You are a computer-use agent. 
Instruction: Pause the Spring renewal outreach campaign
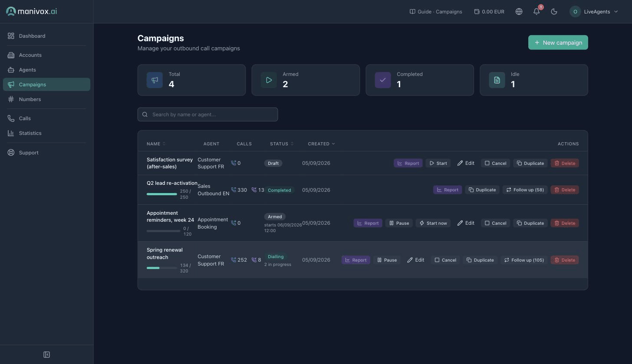(387, 260)
